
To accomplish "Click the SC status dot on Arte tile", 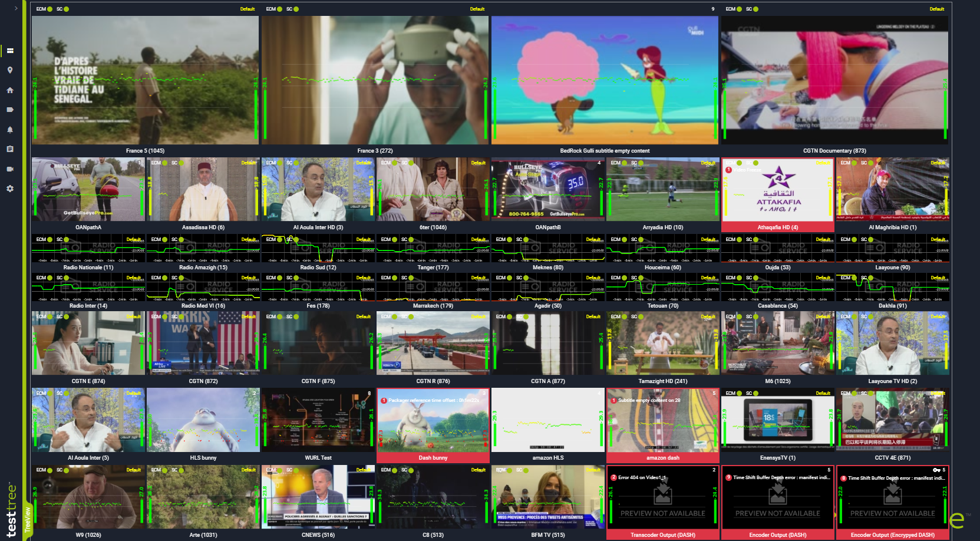I will (x=182, y=470).
